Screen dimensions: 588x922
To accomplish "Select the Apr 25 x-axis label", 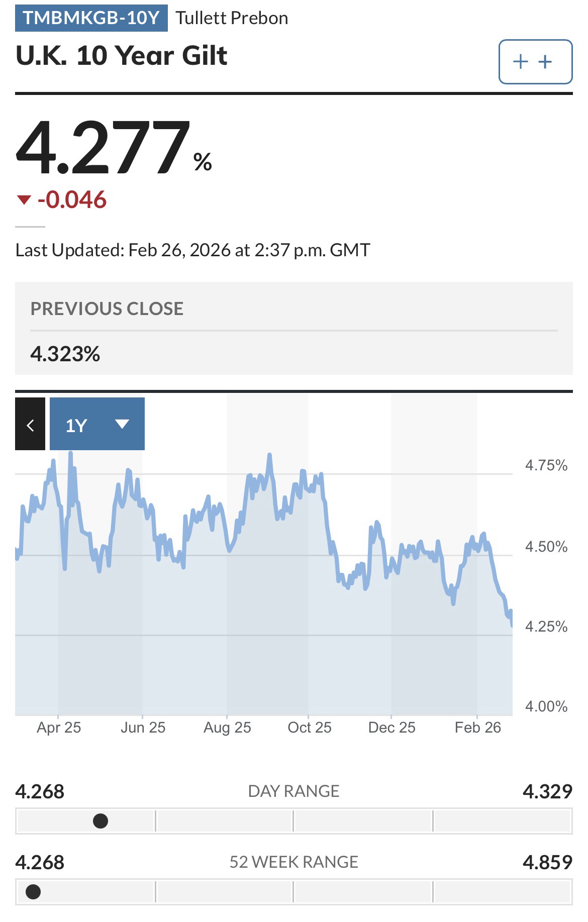I will click(x=59, y=728).
